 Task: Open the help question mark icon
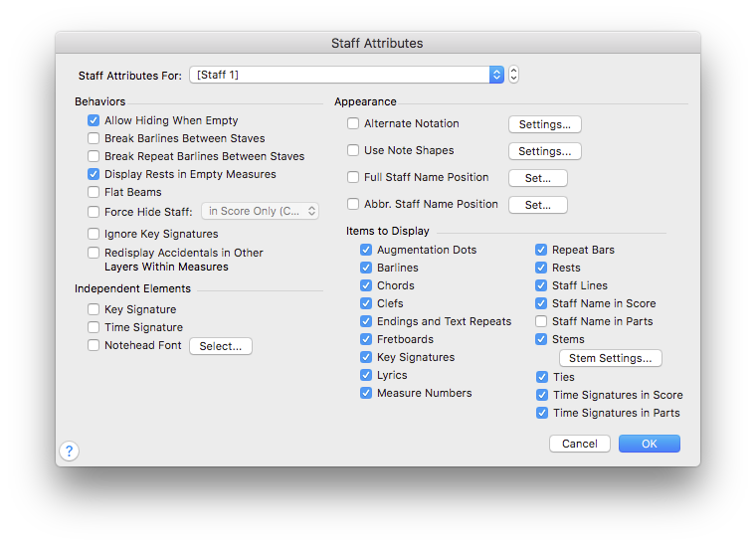tap(70, 452)
